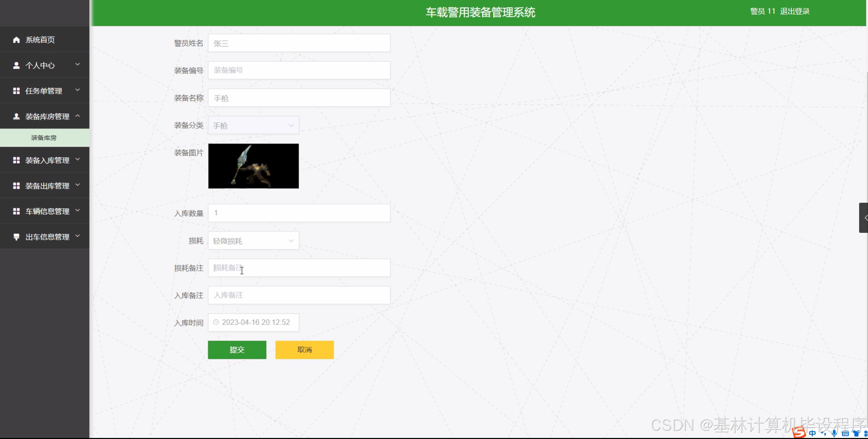868x439 pixels.
Task: Focus the 装备编号 input field
Action: click(299, 70)
